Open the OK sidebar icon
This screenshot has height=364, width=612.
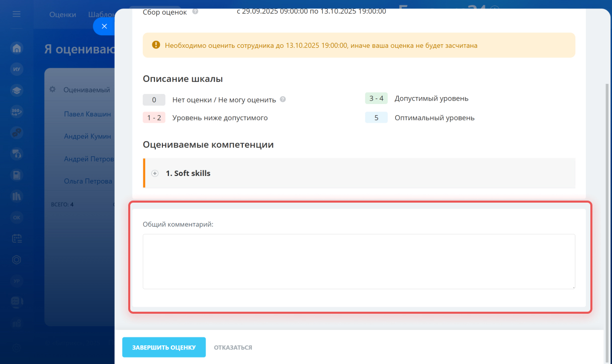(17, 217)
